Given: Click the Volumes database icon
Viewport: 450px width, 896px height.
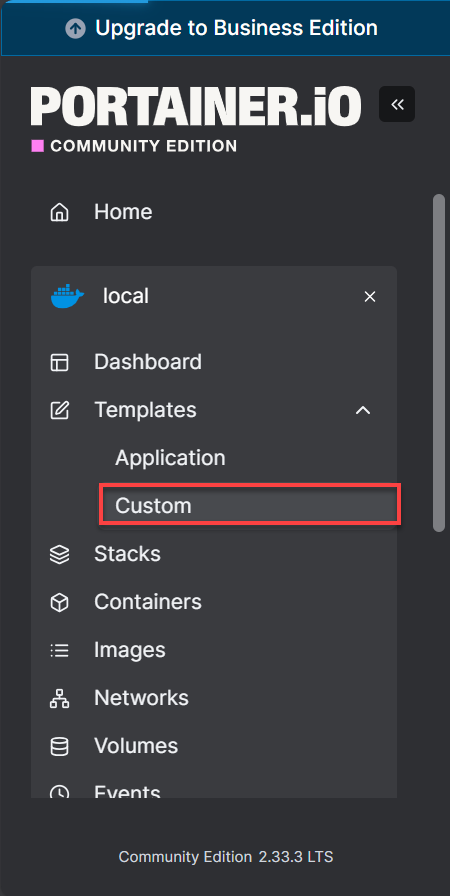Looking at the screenshot, I should pos(59,746).
